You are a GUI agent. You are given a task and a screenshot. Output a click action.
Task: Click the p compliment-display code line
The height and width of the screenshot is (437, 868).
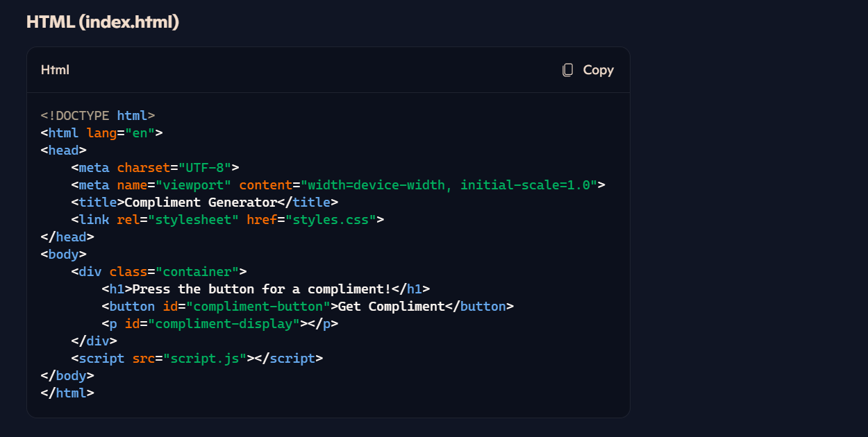[x=219, y=323]
